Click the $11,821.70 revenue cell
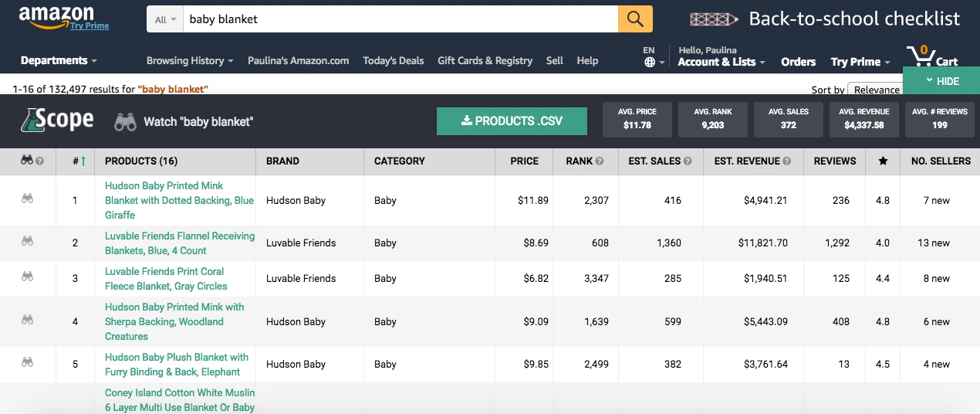The width and height of the screenshot is (980, 414). point(763,243)
